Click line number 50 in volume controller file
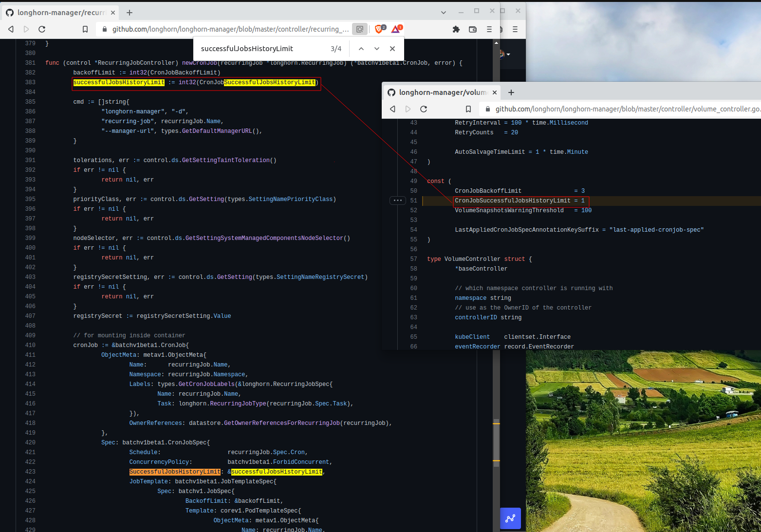Viewport: 761px width, 532px height. point(414,191)
